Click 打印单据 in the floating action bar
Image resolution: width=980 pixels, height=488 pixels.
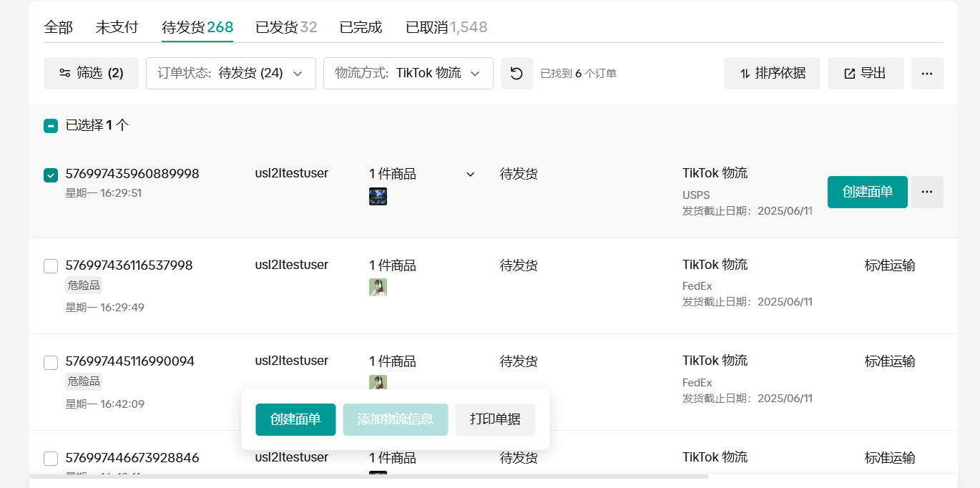[x=495, y=419]
